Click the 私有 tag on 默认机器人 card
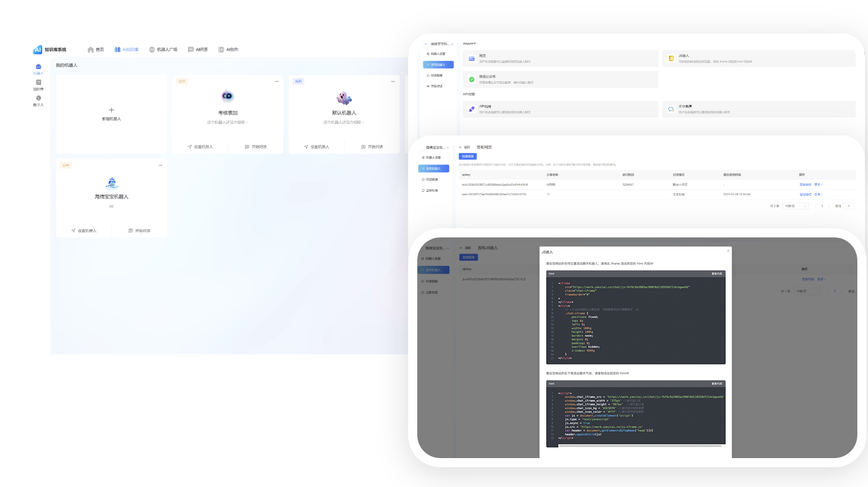The image size is (868, 487). [x=298, y=81]
